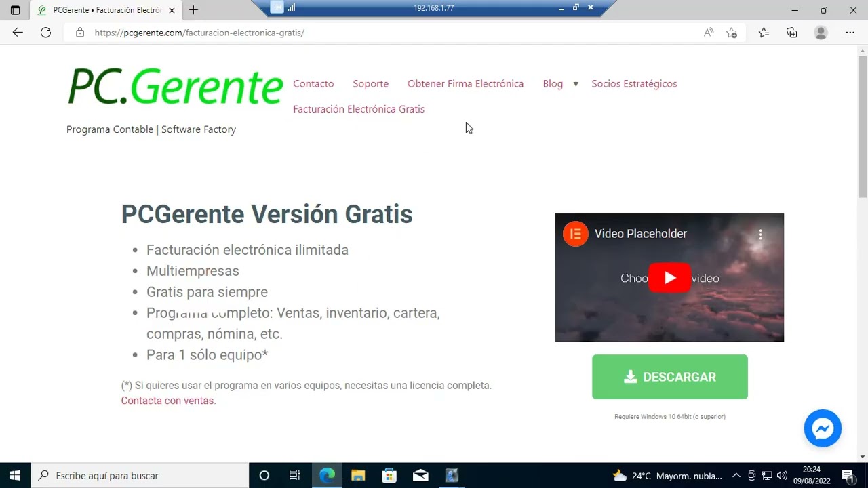
Task: Open the tab actions menu icon
Action: click(x=15, y=10)
